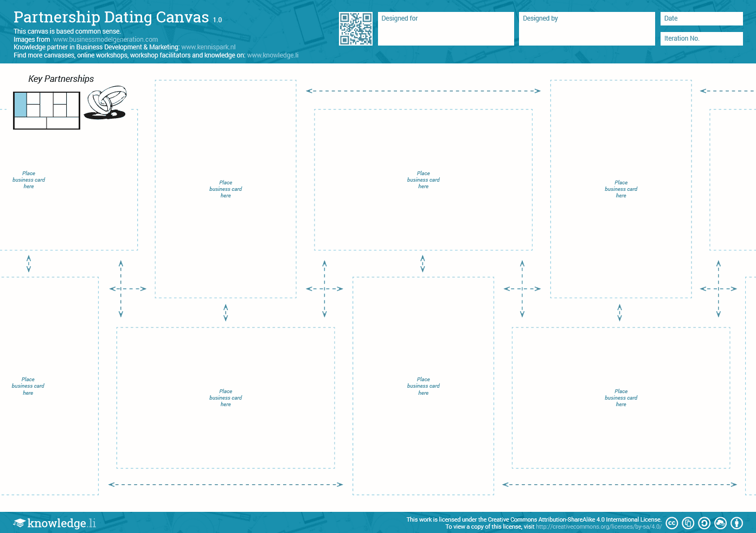Click the Creative Commons CC icon
756x533 pixels.
[x=671, y=523]
